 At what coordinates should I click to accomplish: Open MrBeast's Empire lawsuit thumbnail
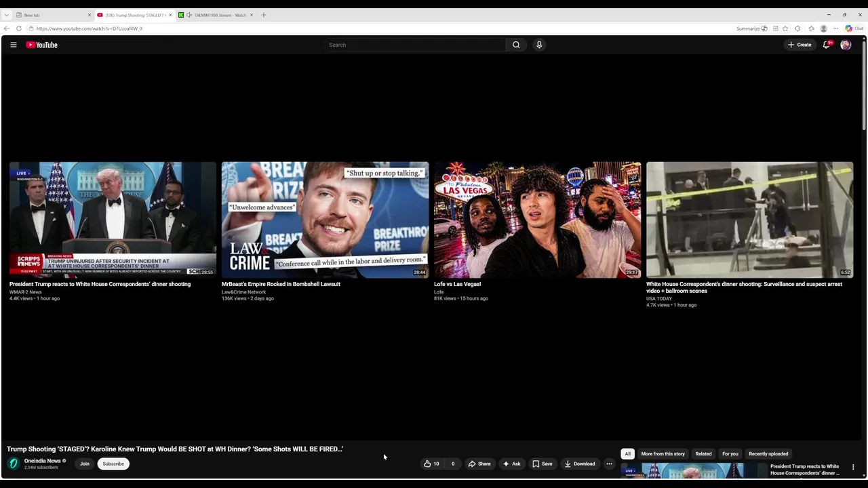[325, 220]
